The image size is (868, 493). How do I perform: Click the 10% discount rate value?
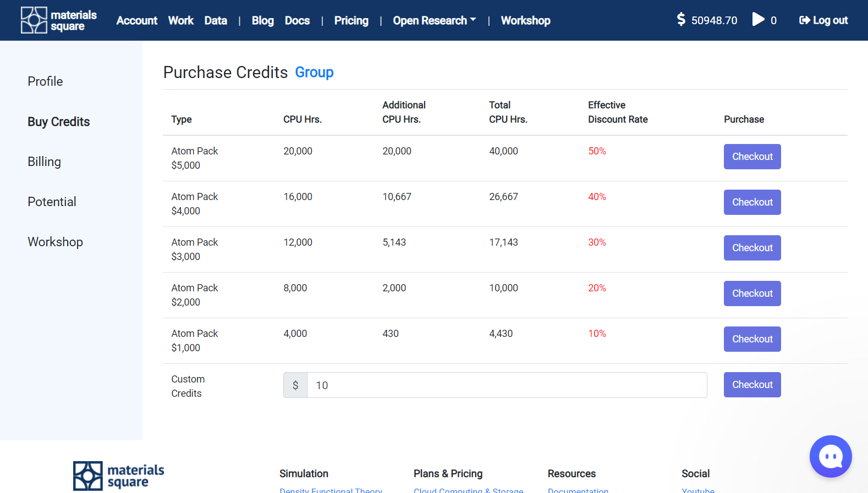pos(597,334)
